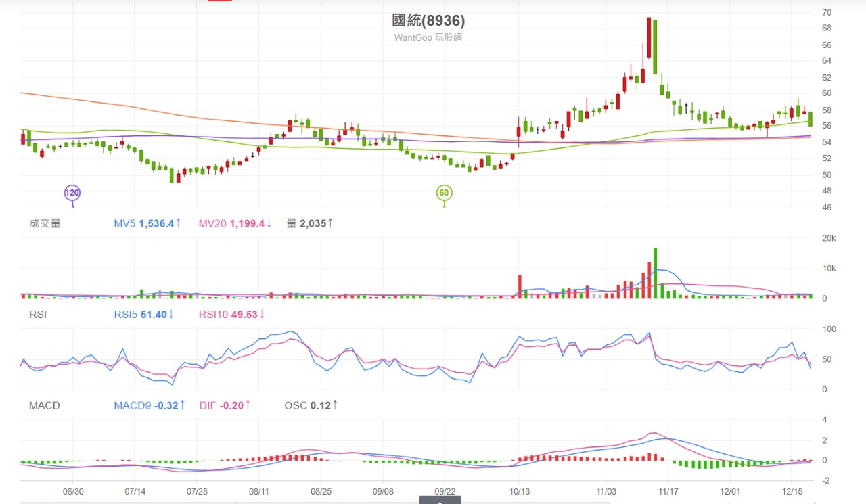Screen dimensions: 866x504
Task: Click the purple 120-day moving average marker
Action: pyautogui.click(x=72, y=193)
